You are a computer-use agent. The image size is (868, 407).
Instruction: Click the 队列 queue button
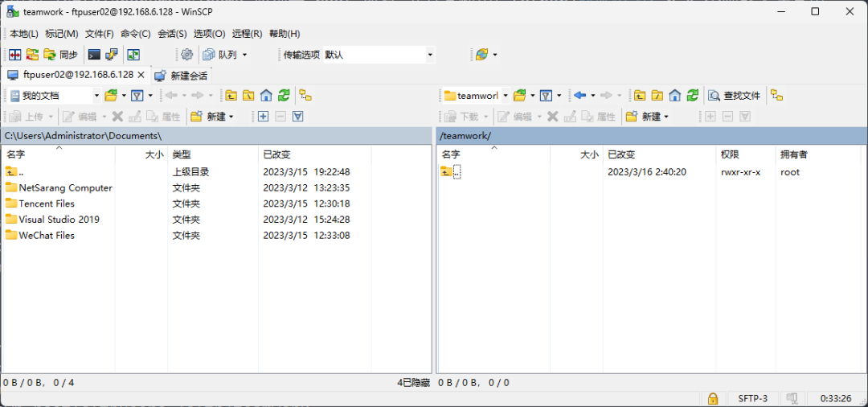pyautogui.click(x=220, y=54)
